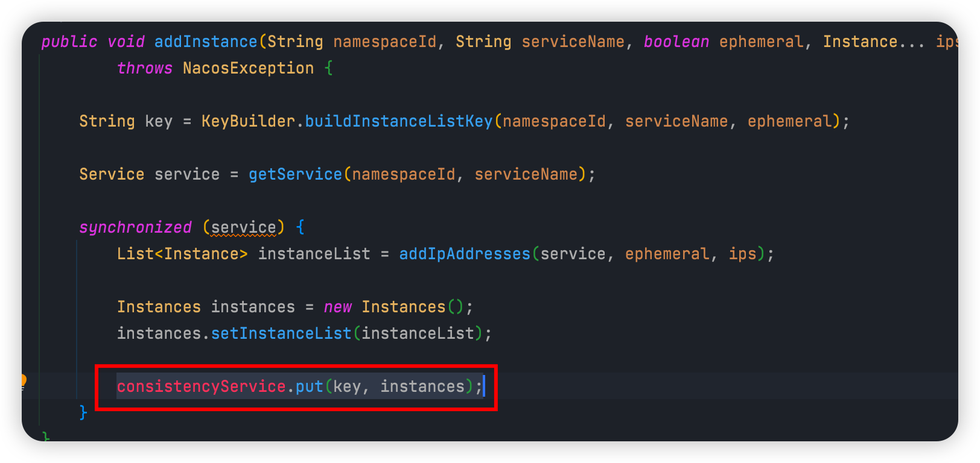Click the List<Instance> type declaration
Viewport: 980px width, 463px height.
182,254
